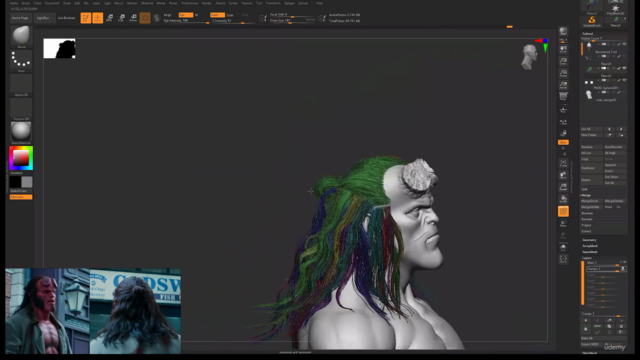The height and width of the screenshot is (360, 640).
Task: Open the Zplugin menu
Action: pos(289,3)
